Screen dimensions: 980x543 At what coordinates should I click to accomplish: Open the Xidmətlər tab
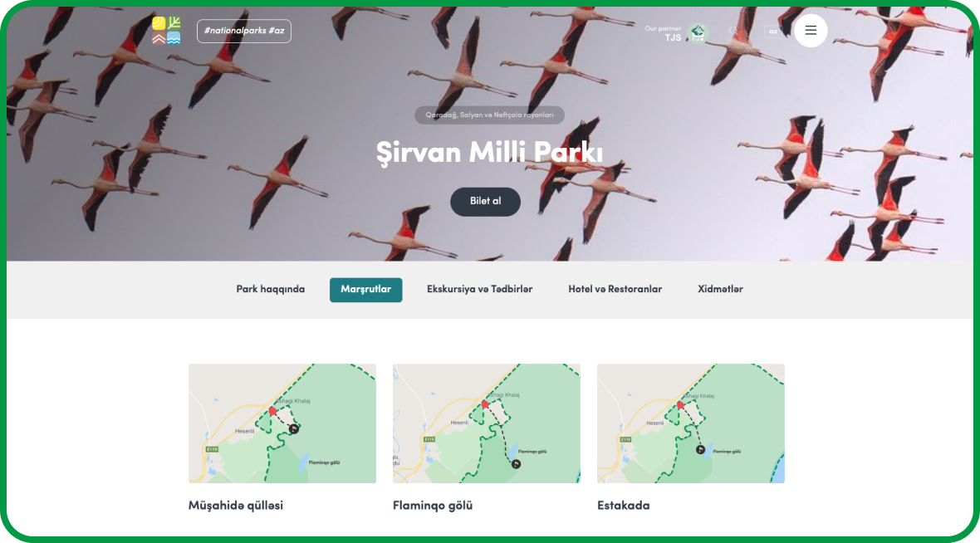[720, 289]
